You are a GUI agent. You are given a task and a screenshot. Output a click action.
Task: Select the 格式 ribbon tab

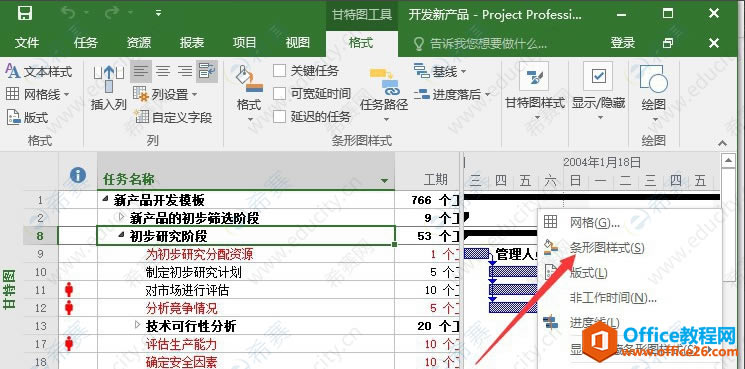361,43
